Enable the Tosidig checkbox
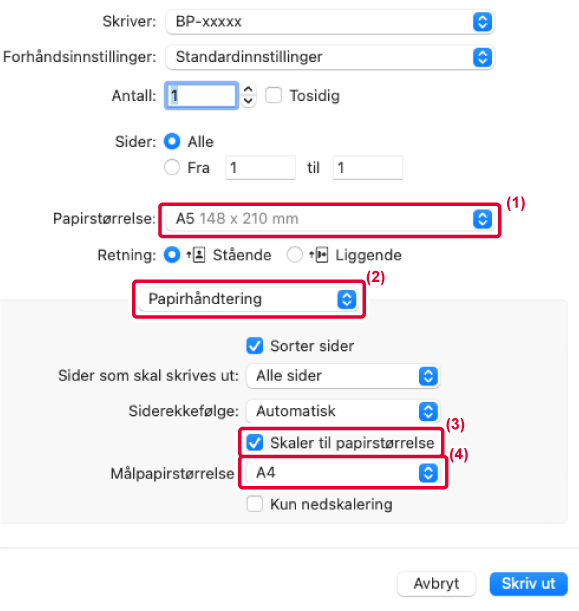The width and height of the screenshot is (579, 611). click(x=274, y=95)
